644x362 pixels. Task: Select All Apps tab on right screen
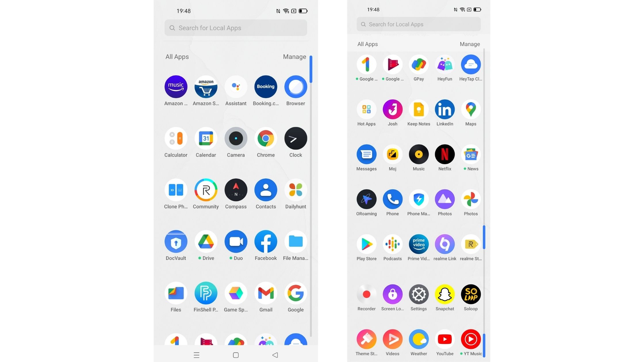(367, 43)
